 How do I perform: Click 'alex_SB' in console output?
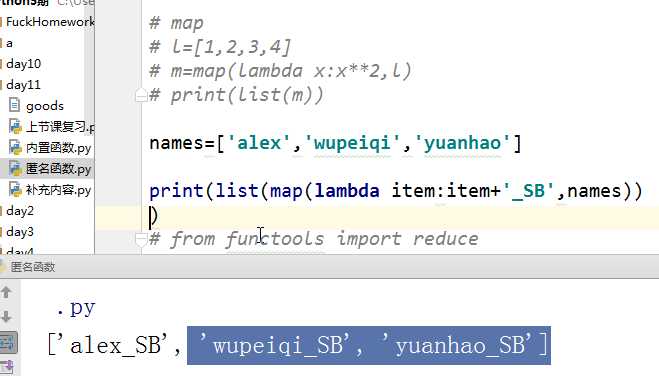116,345
